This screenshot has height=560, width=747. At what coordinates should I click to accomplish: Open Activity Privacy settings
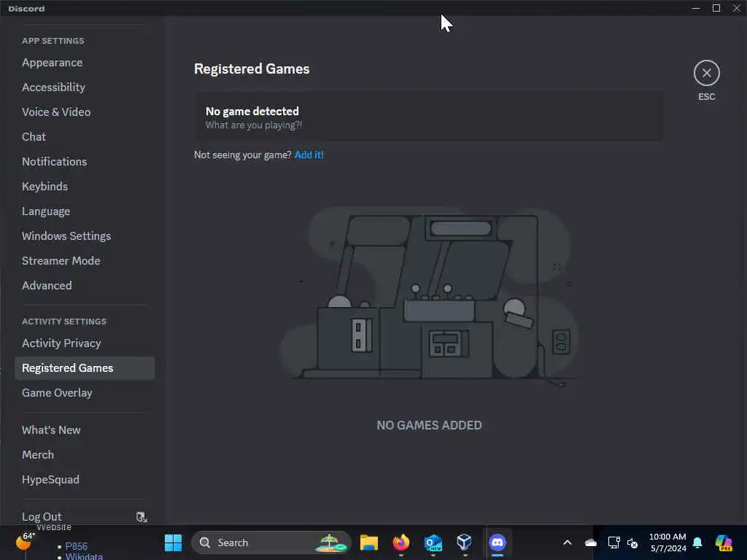61,343
